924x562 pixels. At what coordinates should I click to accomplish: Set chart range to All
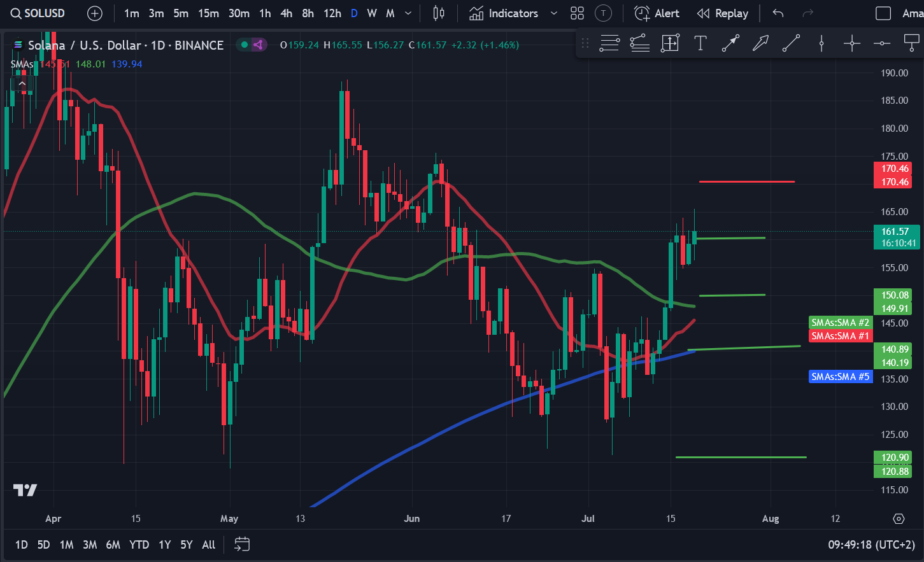pos(208,545)
